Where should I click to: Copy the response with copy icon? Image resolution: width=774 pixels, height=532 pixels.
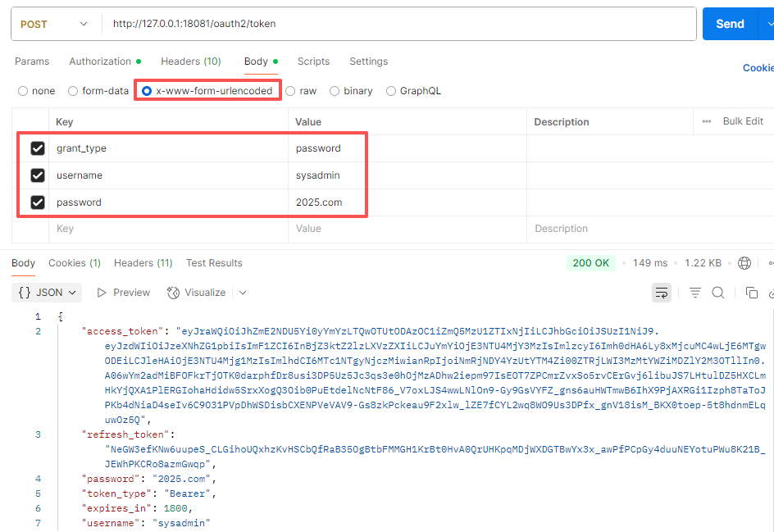pyautogui.click(x=751, y=293)
